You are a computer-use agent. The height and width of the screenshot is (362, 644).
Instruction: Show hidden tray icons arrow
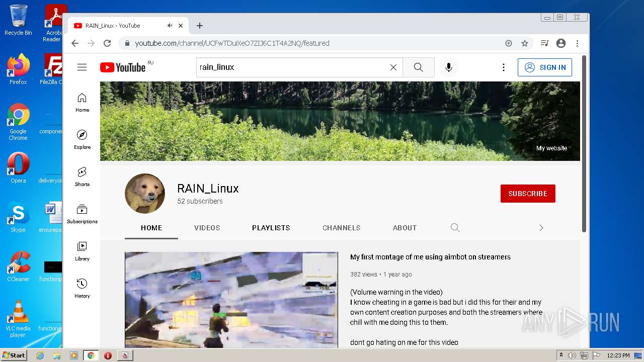coord(561,355)
